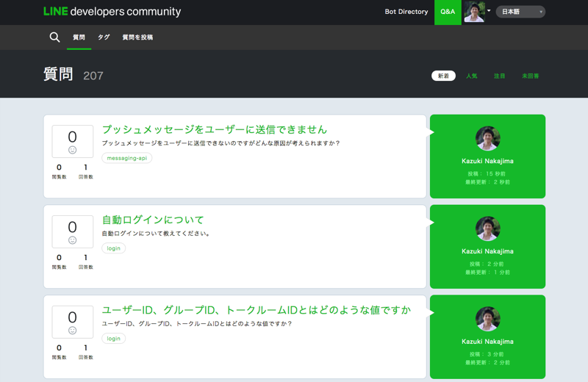
Task: Click smiley vote icon on プッシュメッセージ question
Action: (x=72, y=150)
